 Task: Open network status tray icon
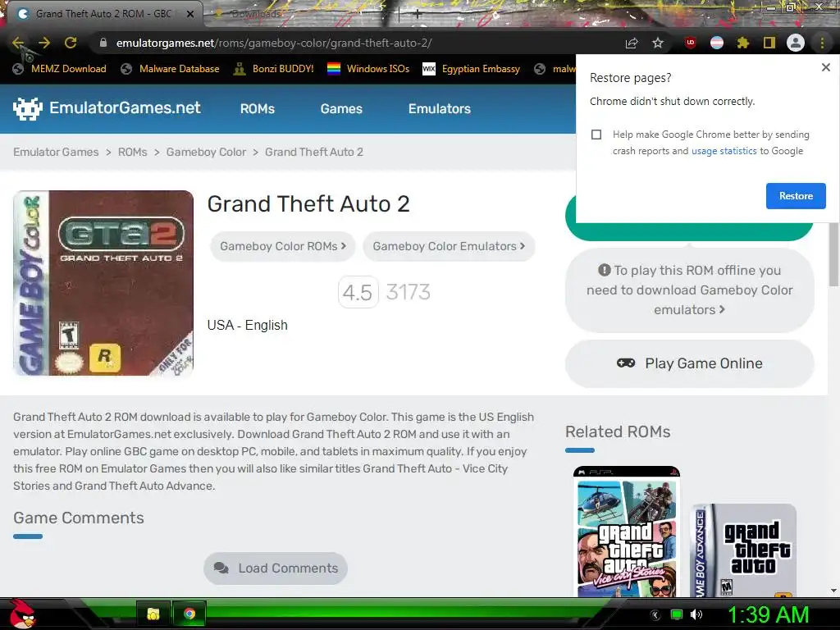click(x=677, y=615)
